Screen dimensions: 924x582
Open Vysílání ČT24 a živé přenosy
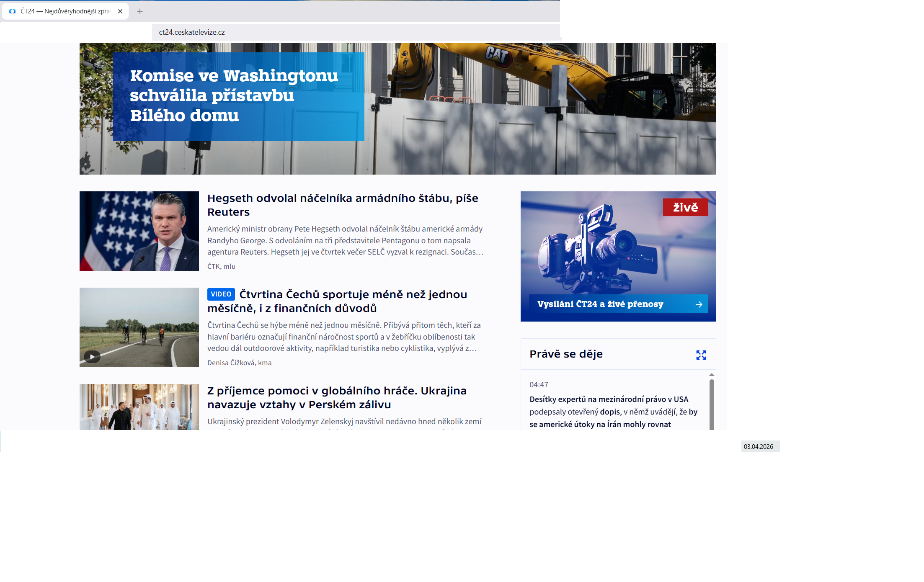pos(600,304)
